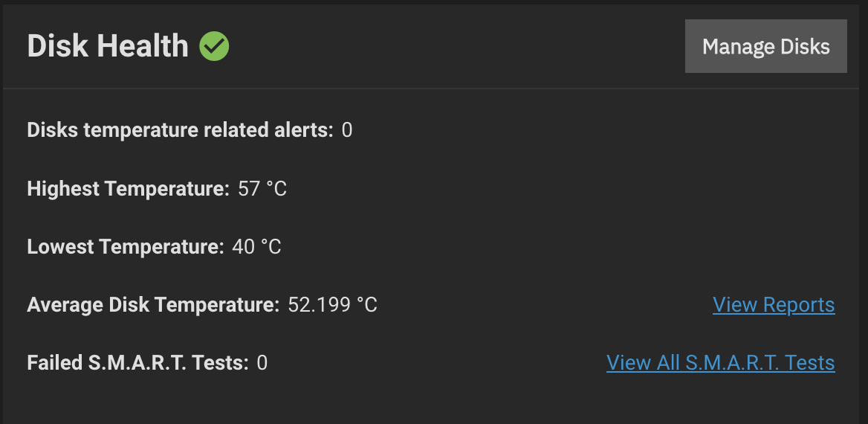The height and width of the screenshot is (424, 868).
Task: Click the Disk Health card title
Action: point(108,46)
